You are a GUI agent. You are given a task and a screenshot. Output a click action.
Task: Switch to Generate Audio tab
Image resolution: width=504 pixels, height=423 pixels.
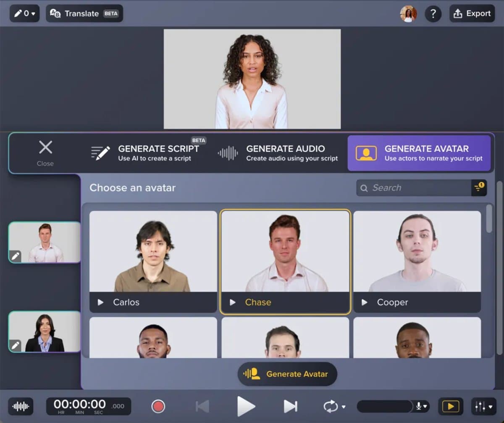click(278, 153)
